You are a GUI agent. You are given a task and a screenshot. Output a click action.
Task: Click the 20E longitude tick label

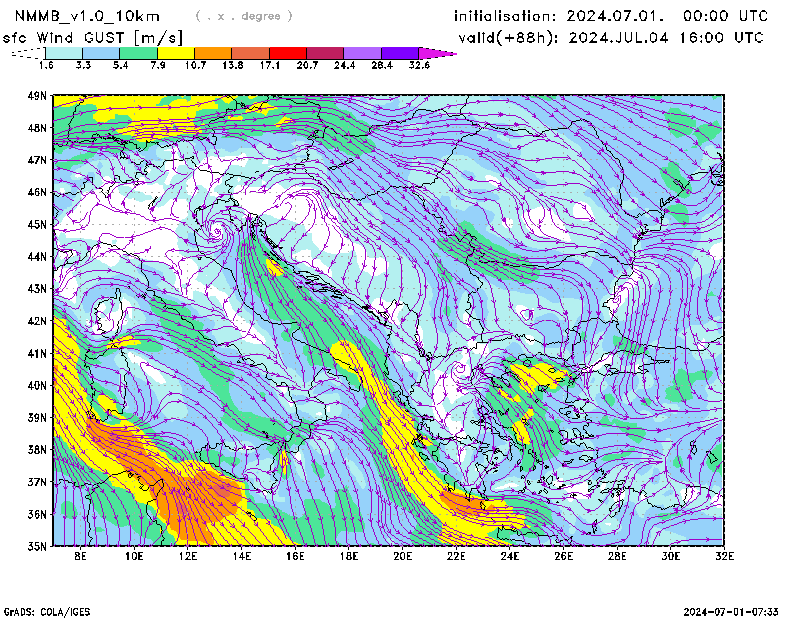coord(403,556)
